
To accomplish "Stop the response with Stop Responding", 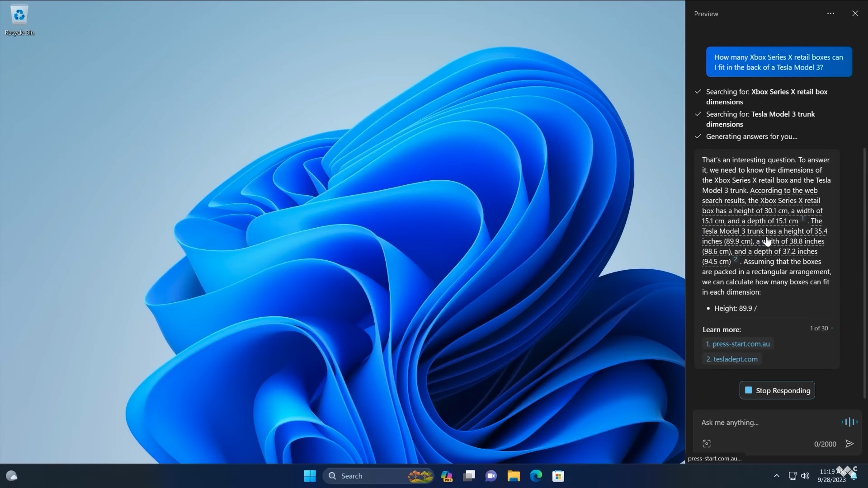I will click(777, 390).
